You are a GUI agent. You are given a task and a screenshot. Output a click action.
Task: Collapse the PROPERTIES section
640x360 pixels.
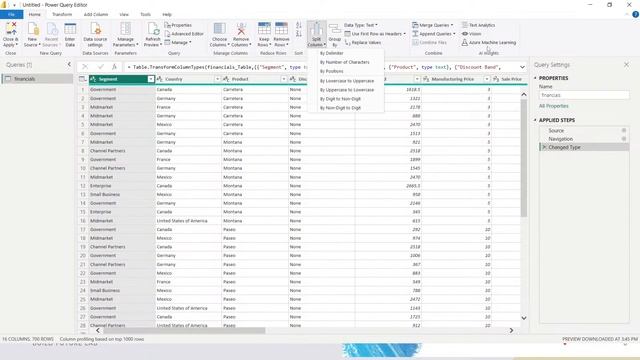click(535, 78)
